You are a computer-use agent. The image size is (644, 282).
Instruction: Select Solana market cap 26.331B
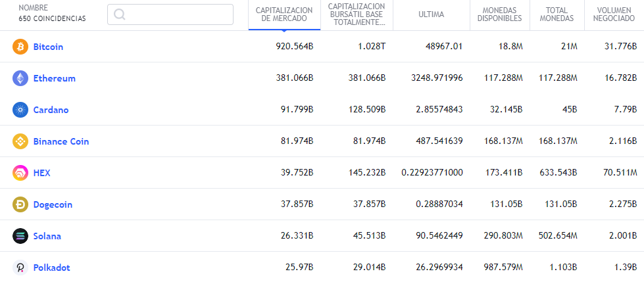click(x=297, y=236)
